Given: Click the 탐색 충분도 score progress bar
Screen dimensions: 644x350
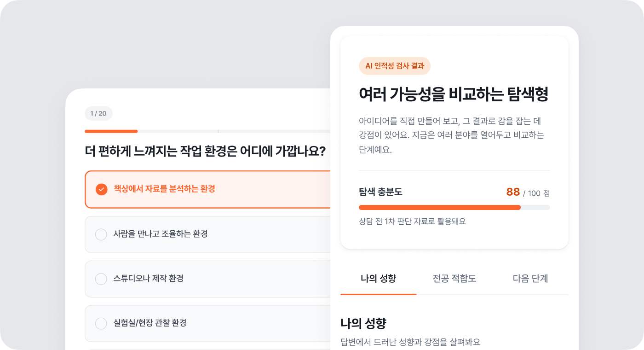Looking at the screenshot, I should point(454,207).
